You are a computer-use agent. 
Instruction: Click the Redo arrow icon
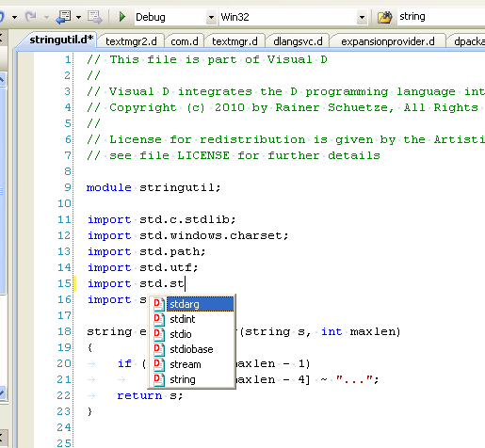tap(31, 17)
